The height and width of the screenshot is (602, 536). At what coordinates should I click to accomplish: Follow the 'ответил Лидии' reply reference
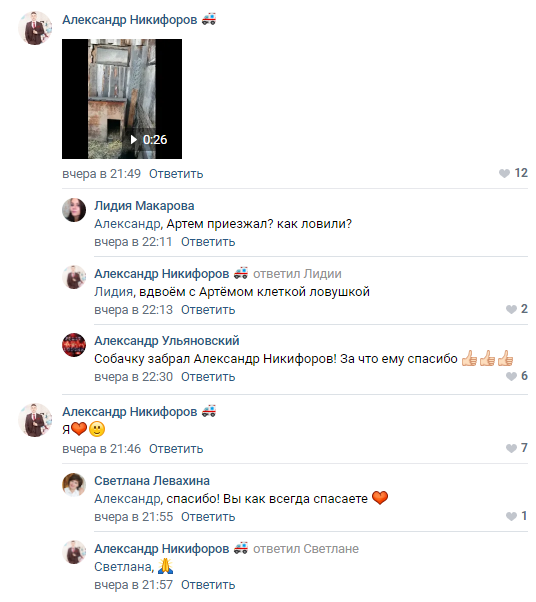[297, 274]
